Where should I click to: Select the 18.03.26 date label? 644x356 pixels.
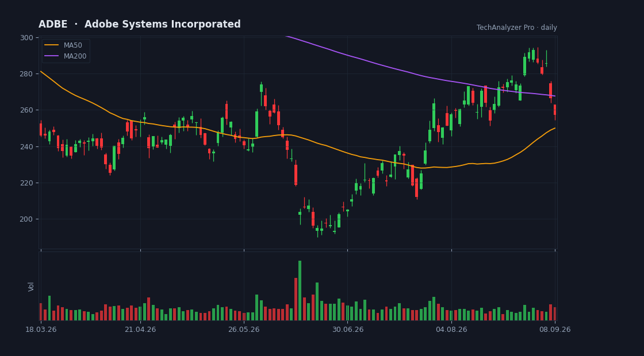(x=41, y=330)
